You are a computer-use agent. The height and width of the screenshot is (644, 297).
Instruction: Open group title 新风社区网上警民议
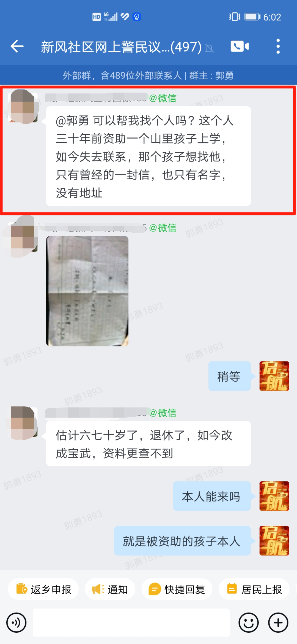tap(121, 47)
